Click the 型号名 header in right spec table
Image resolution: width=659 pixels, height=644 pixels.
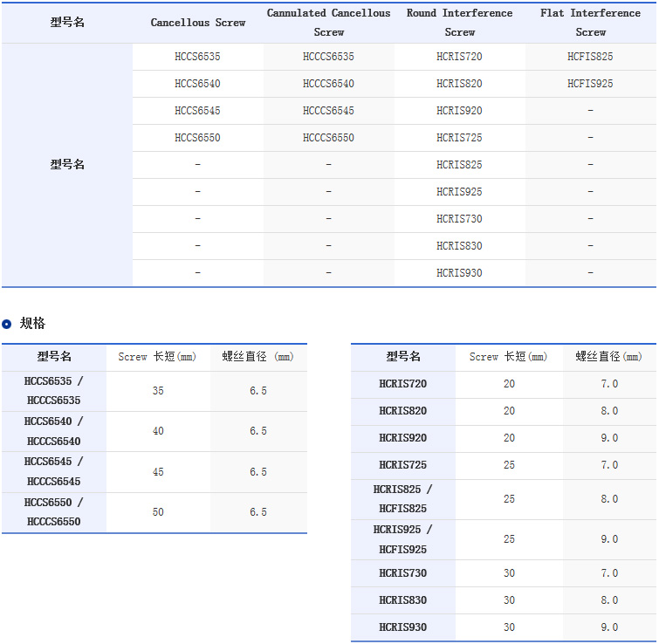(403, 357)
